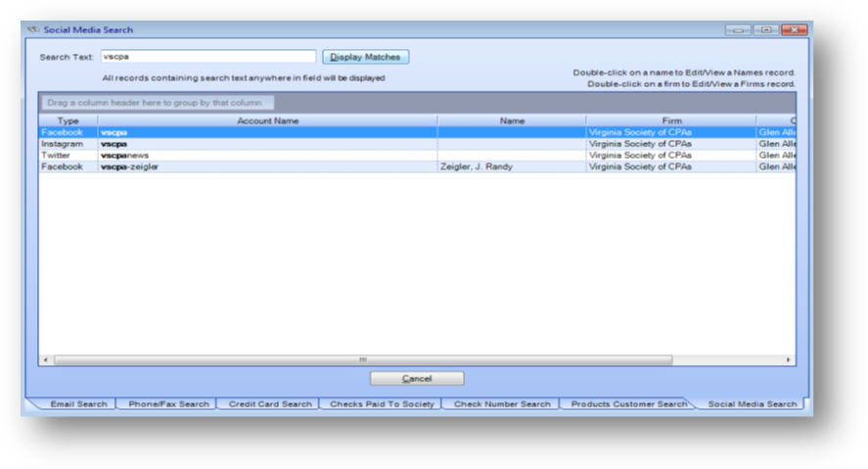Viewport: 868px width, 469px height.
Task: Select the Twitter vscpanews row
Action: click(x=417, y=155)
